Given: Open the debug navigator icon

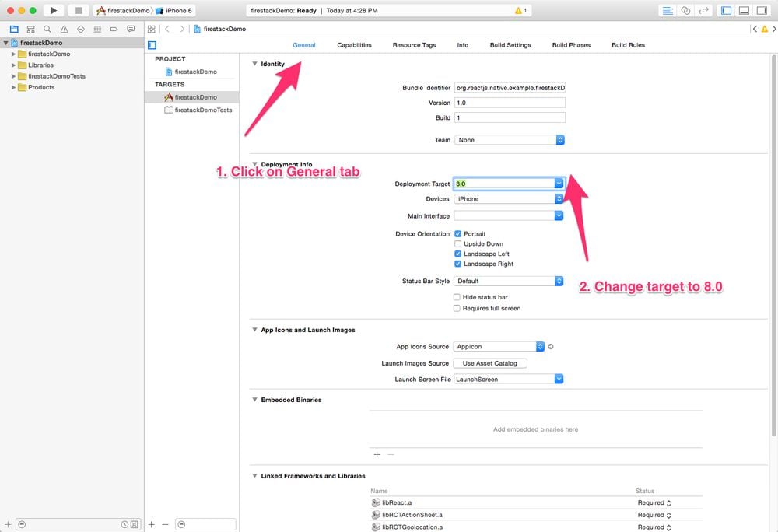Looking at the screenshot, I should pos(97,30).
